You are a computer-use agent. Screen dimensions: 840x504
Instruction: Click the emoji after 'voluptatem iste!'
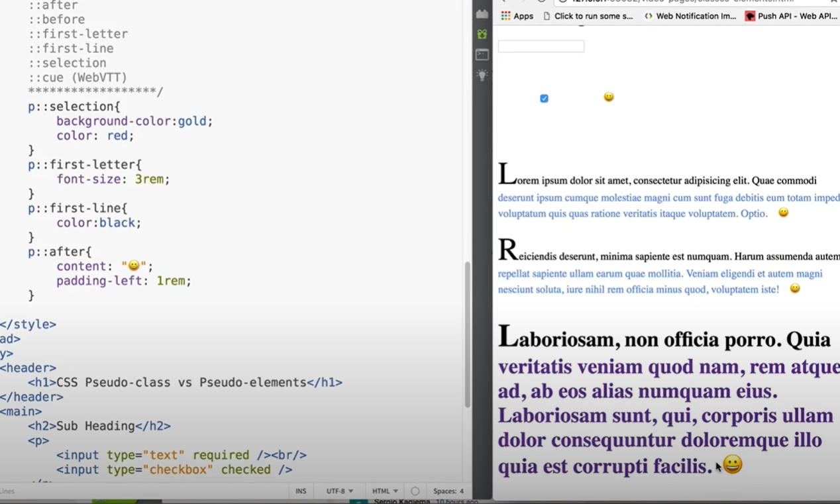click(795, 289)
